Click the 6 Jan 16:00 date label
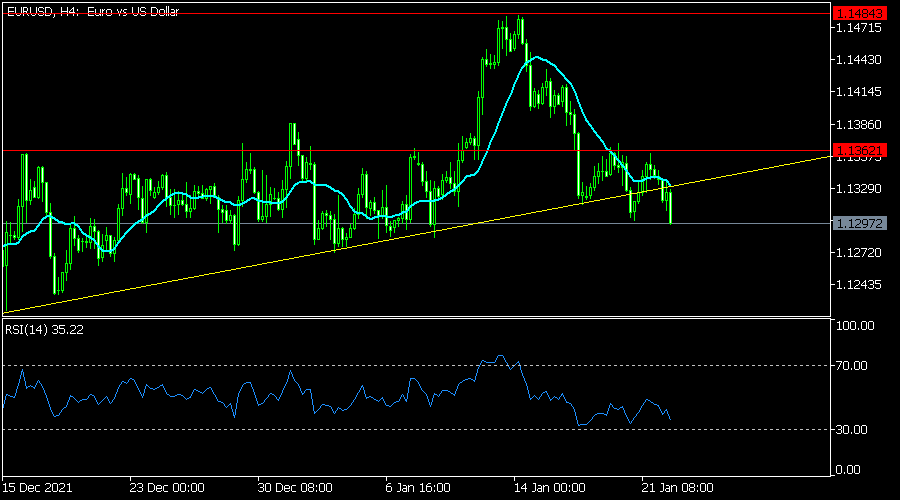900x500 pixels. coord(418,488)
